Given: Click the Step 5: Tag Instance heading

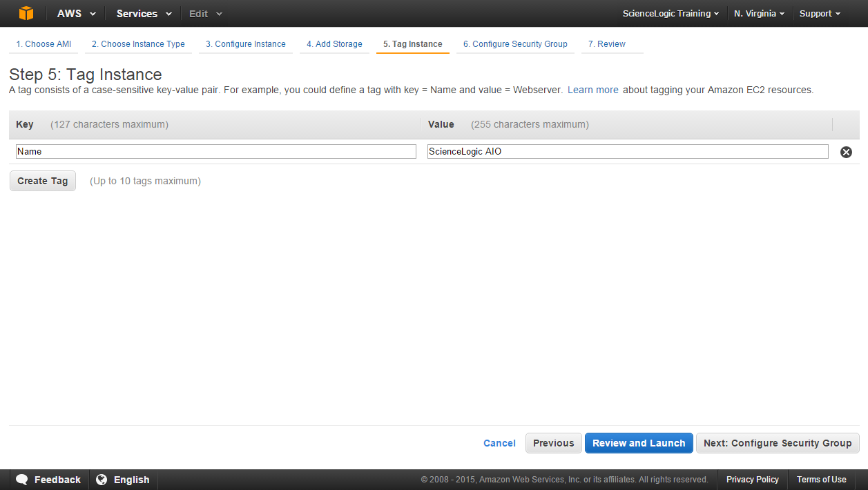Looking at the screenshot, I should 86,75.
